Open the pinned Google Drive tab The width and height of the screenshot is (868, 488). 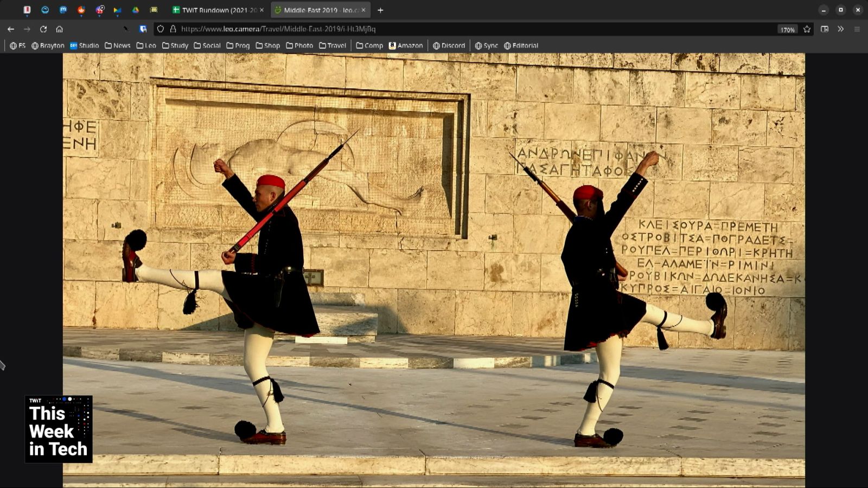coord(136,10)
